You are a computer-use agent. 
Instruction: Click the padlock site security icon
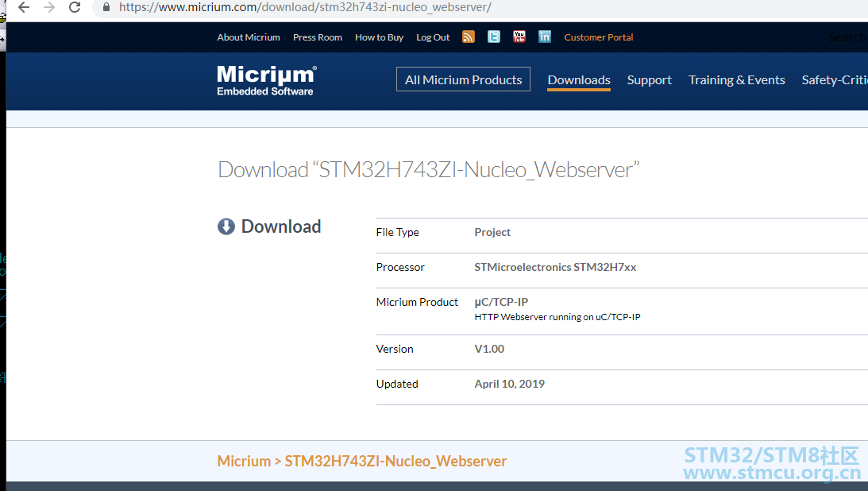coord(106,7)
